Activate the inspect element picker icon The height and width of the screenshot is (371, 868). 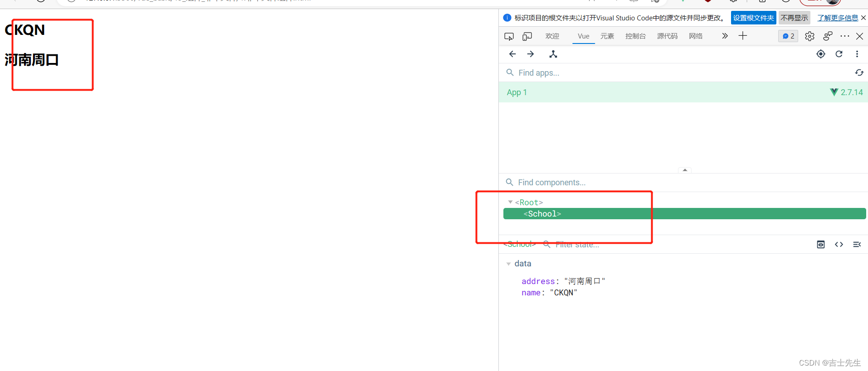[x=509, y=36]
